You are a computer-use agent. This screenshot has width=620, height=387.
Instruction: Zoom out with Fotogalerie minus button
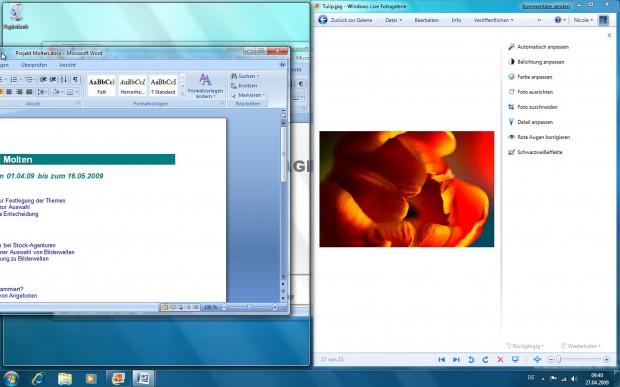coord(551,359)
